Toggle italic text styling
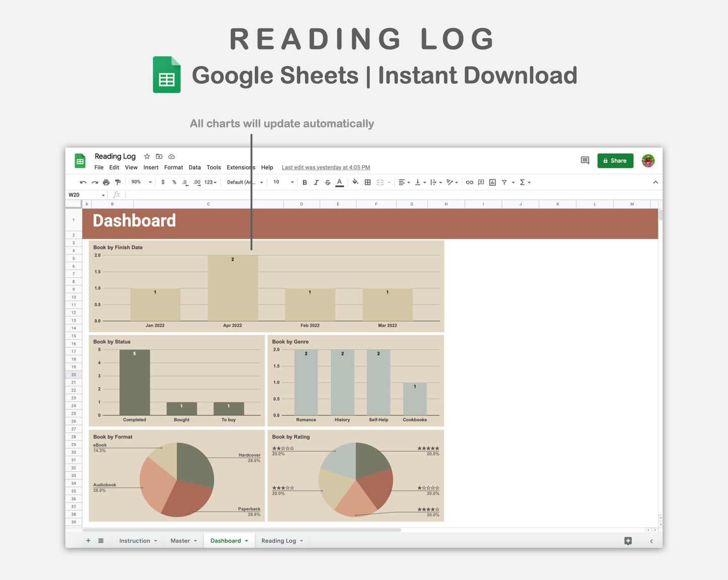 click(316, 182)
